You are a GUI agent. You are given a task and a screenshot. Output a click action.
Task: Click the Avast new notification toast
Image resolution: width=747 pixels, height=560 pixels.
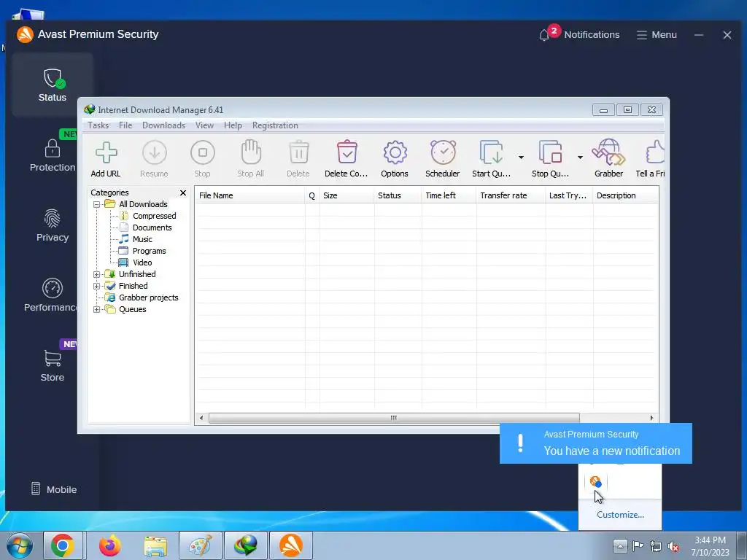(x=595, y=443)
